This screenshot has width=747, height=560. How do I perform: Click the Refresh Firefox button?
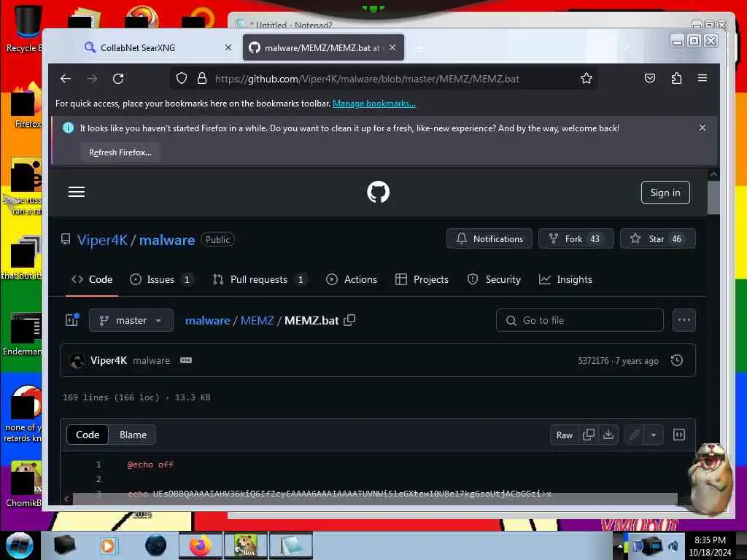click(x=120, y=152)
